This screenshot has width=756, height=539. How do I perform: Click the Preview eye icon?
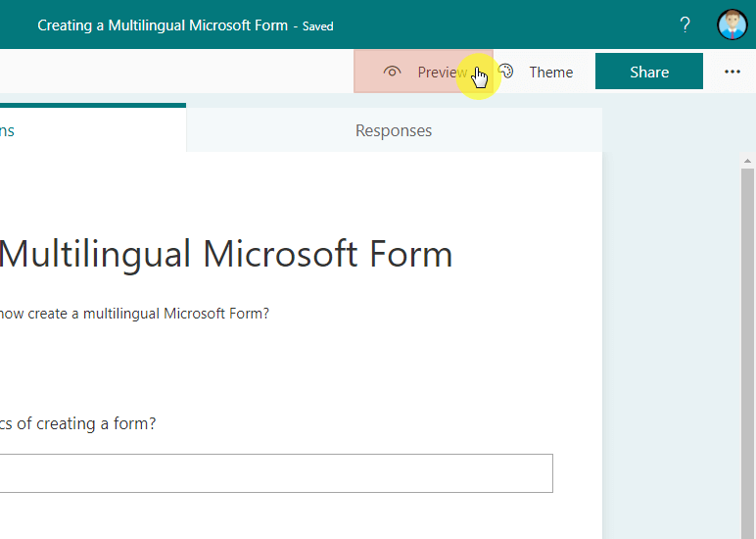click(x=392, y=72)
